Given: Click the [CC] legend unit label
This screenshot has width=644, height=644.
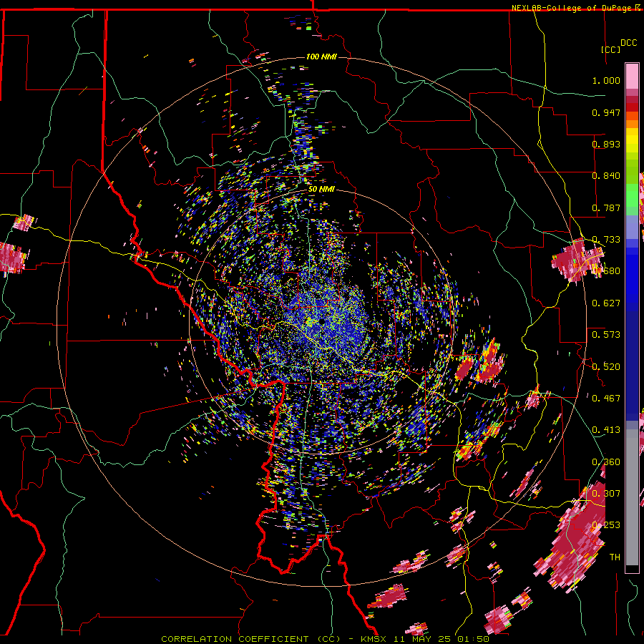Looking at the screenshot, I should [611, 49].
